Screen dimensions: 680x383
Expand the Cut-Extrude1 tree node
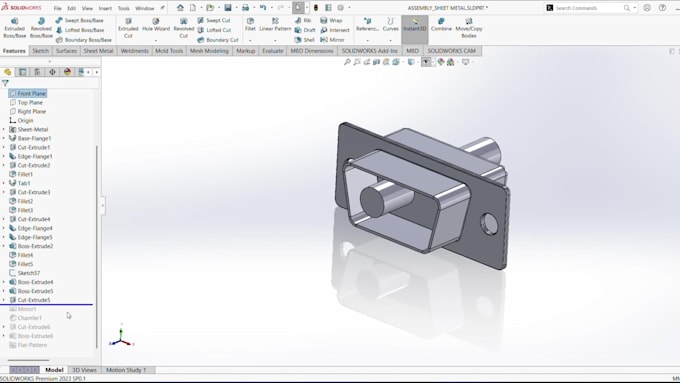4,147
